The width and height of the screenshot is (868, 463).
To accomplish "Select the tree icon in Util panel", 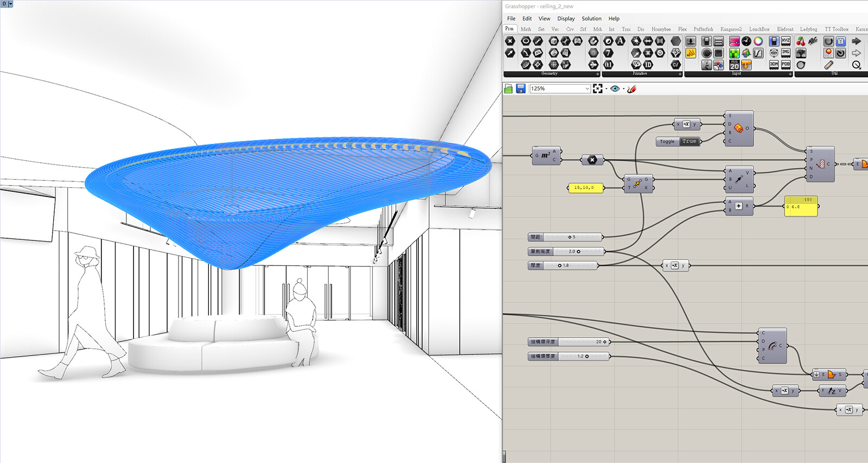I will [x=801, y=53].
